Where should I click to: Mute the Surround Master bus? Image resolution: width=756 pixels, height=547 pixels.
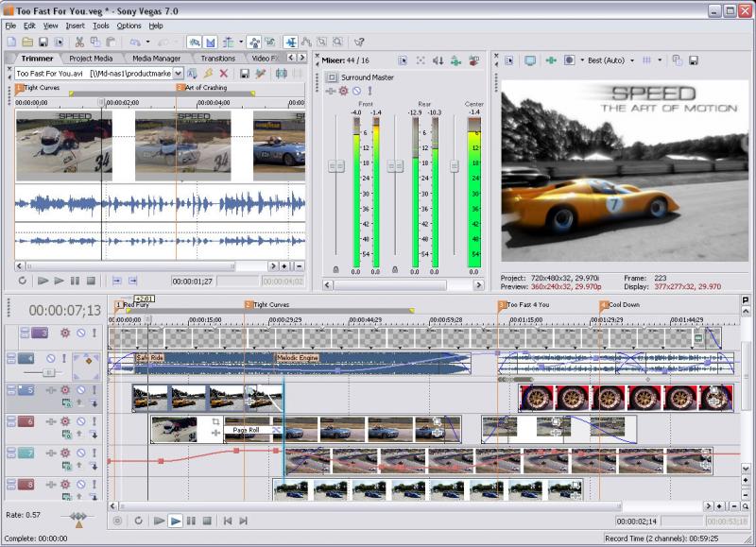(357, 91)
